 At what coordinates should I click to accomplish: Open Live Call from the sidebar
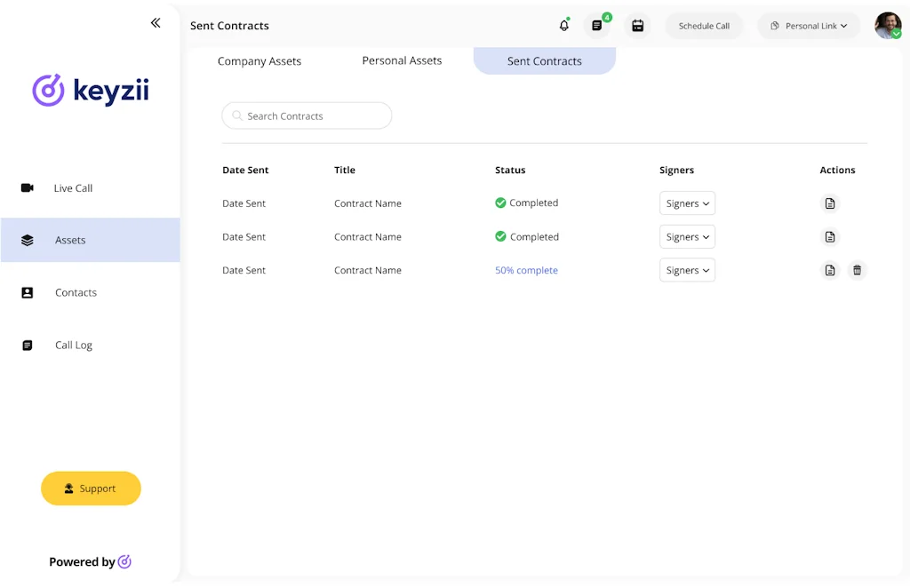tap(73, 188)
